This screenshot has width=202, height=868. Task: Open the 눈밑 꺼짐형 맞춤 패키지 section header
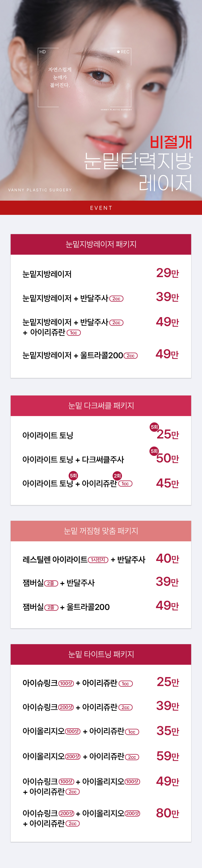[101, 531]
